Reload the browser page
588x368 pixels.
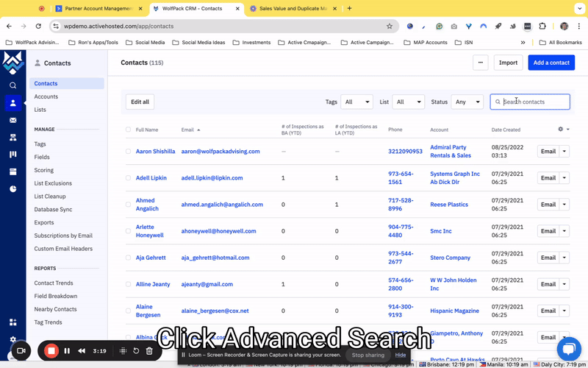38,26
